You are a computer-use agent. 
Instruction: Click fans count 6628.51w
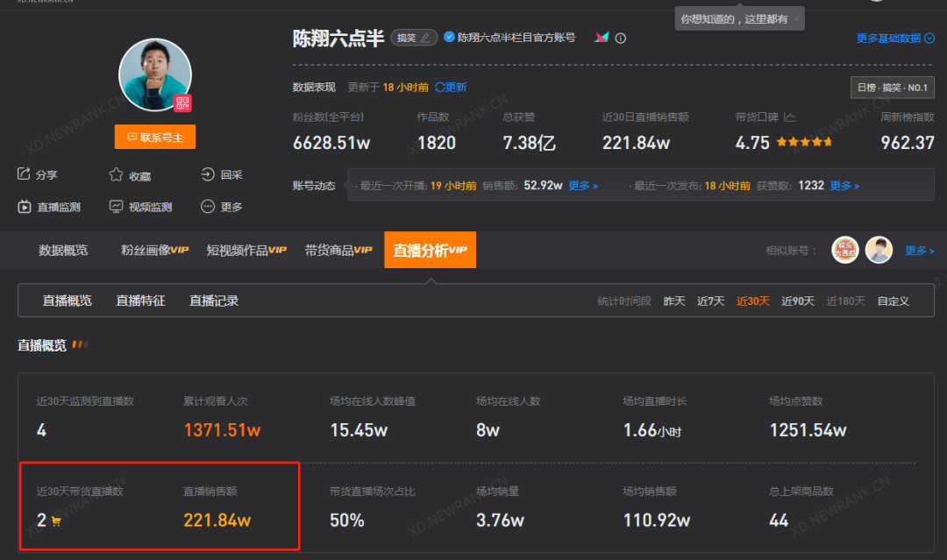(331, 143)
